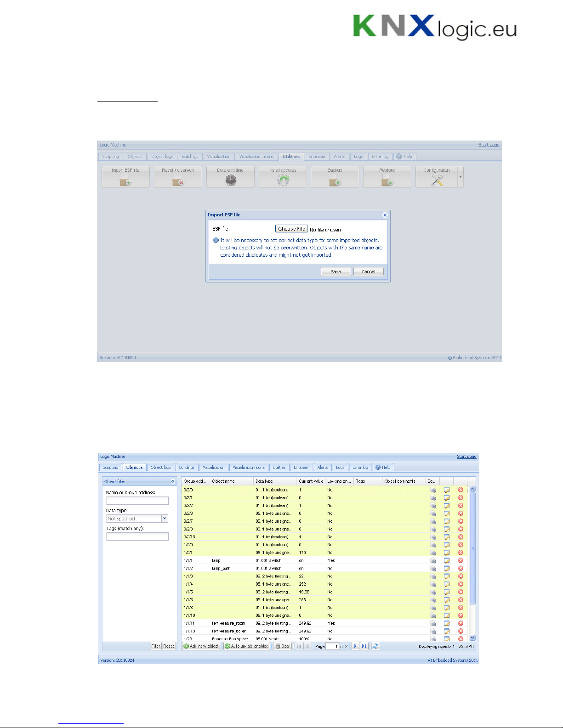Toggle Auto update enabled
The image size is (563, 728).
click(247, 646)
